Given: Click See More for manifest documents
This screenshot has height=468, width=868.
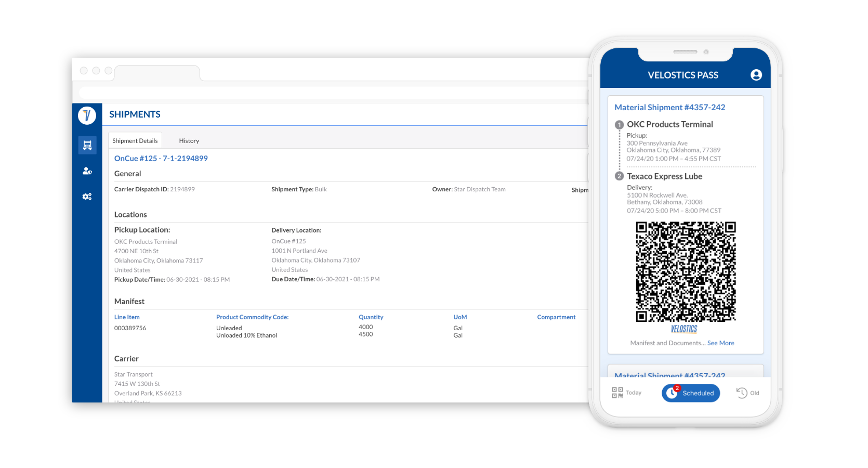Looking at the screenshot, I should 721,343.
